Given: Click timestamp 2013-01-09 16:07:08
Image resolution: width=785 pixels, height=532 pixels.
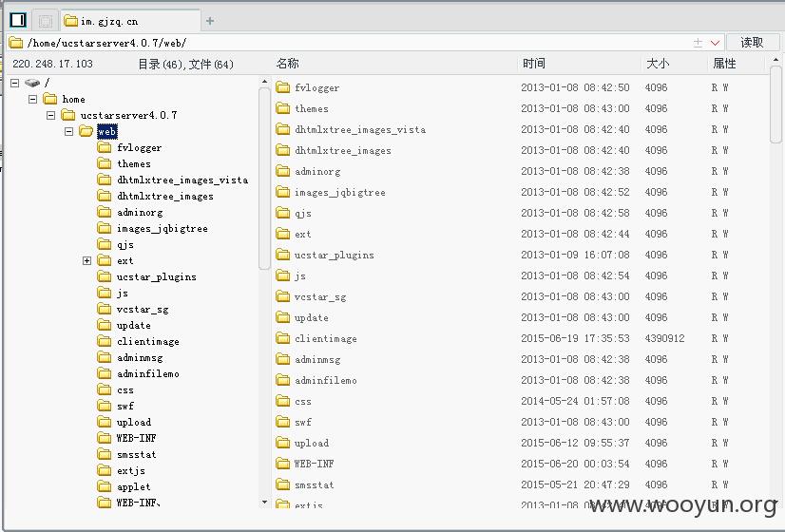Looking at the screenshot, I should pos(575,255).
